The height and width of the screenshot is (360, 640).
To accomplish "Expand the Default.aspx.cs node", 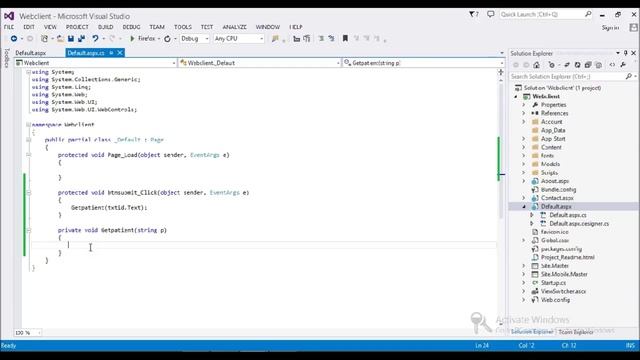I will click(x=532, y=215).
